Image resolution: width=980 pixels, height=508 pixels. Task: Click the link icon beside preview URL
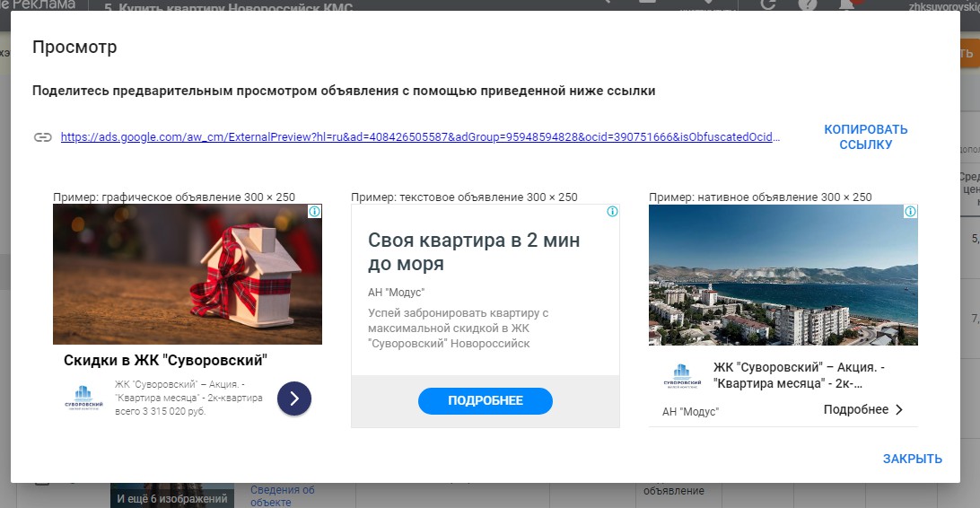[42, 137]
